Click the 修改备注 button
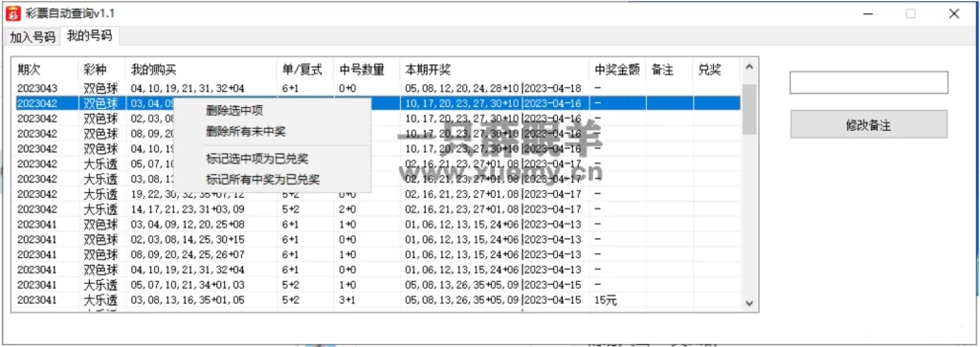 click(x=868, y=124)
